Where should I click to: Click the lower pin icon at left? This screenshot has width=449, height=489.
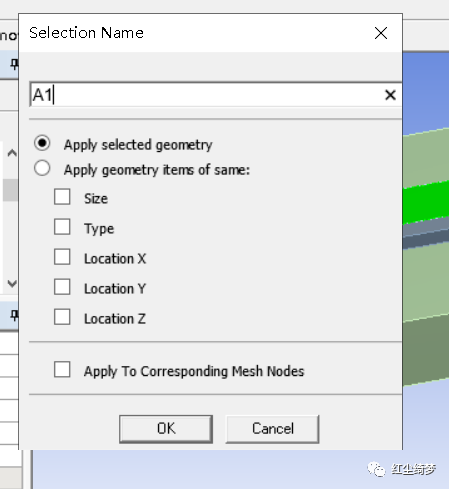(14, 315)
